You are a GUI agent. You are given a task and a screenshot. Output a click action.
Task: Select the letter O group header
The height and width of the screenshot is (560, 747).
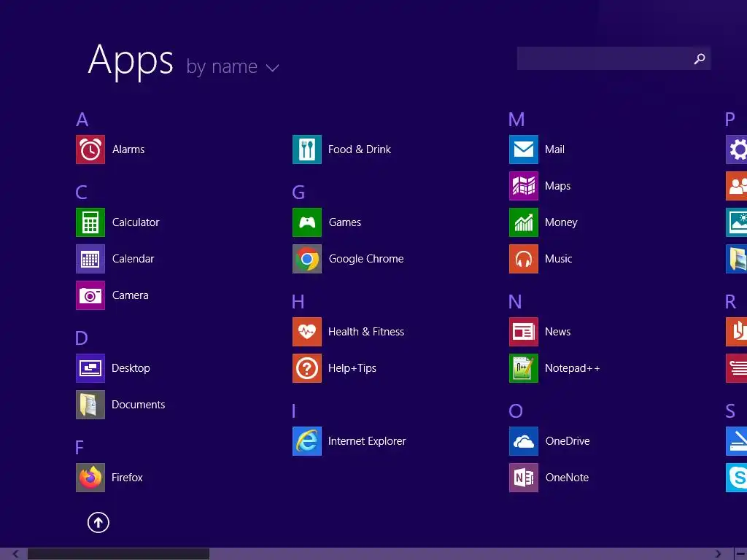click(x=516, y=411)
